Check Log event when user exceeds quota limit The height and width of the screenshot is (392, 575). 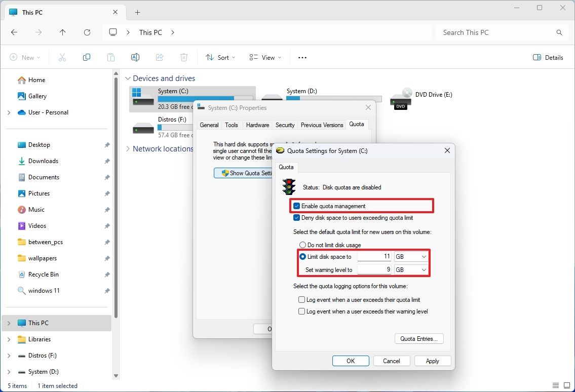pyautogui.click(x=301, y=299)
